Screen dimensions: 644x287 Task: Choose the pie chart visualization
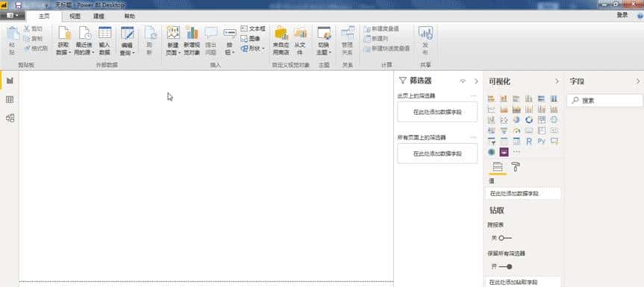[x=516, y=120]
